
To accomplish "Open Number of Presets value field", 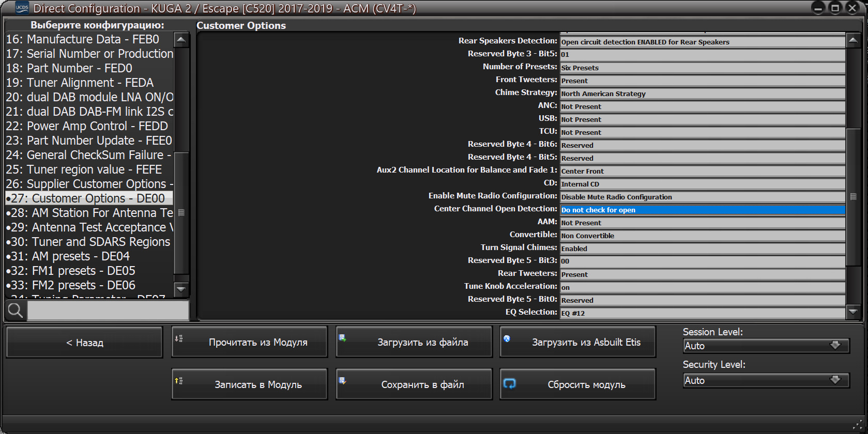I will click(x=703, y=68).
